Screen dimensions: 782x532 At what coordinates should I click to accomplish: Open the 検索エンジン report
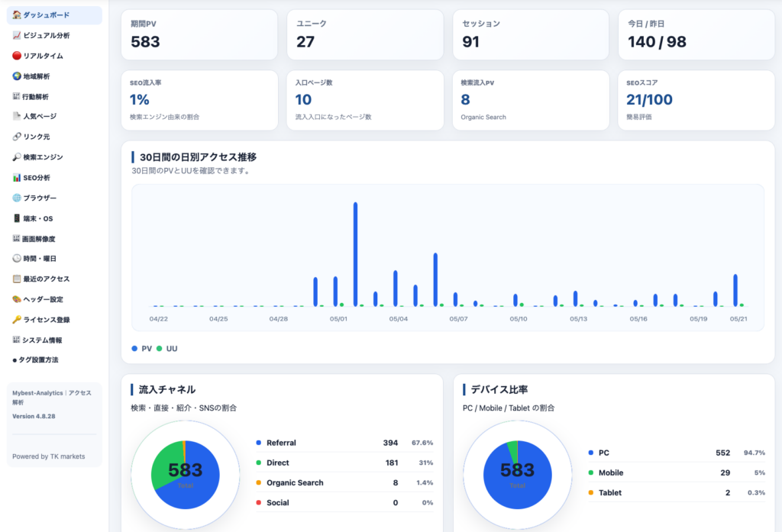click(x=54, y=157)
